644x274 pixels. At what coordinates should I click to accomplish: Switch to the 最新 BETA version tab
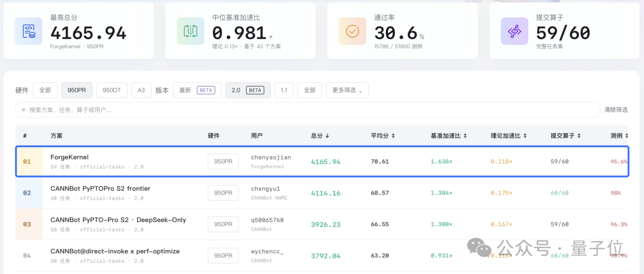coord(197,90)
